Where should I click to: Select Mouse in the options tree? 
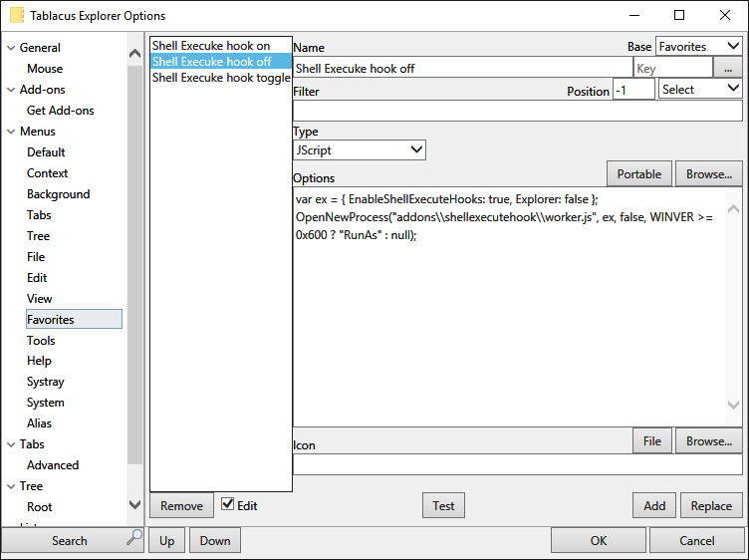click(45, 69)
